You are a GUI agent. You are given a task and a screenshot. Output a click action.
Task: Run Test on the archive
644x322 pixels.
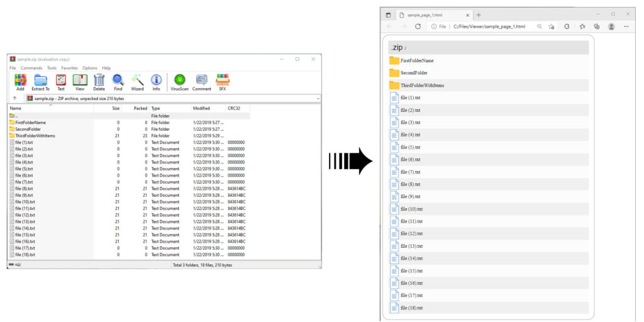(61, 82)
